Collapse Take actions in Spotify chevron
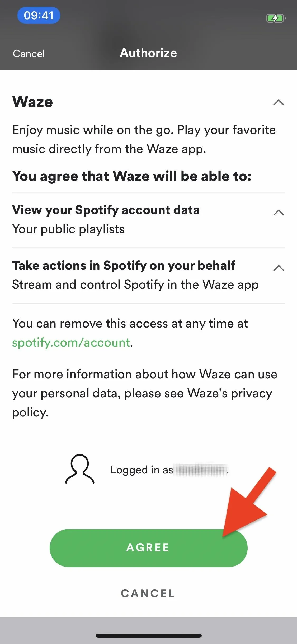297x644 pixels. point(279,268)
